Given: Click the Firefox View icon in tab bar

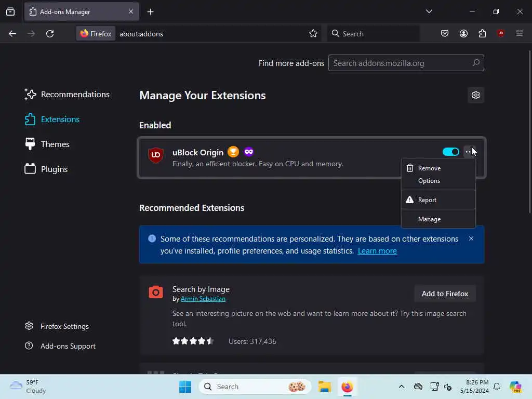Looking at the screenshot, I should 10,12.
